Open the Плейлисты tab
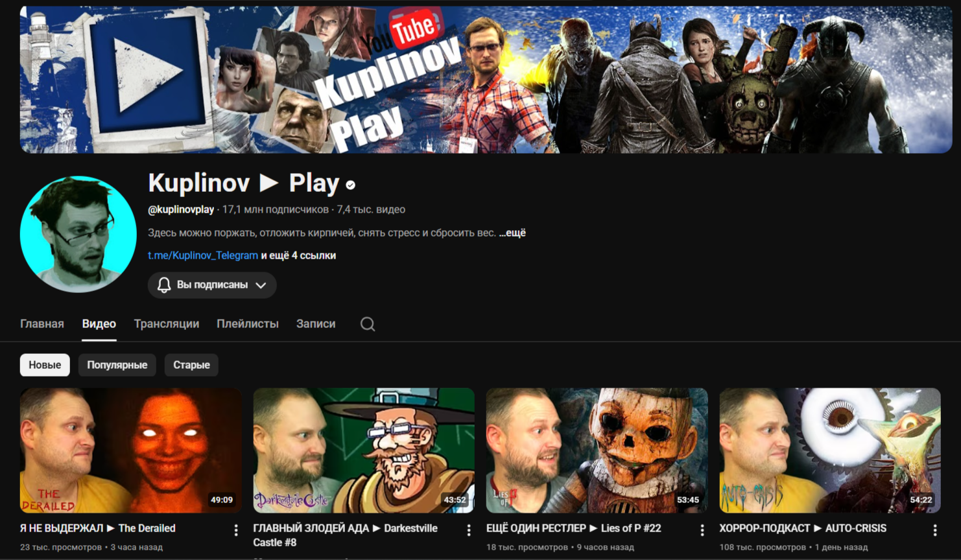 (x=248, y=323)
